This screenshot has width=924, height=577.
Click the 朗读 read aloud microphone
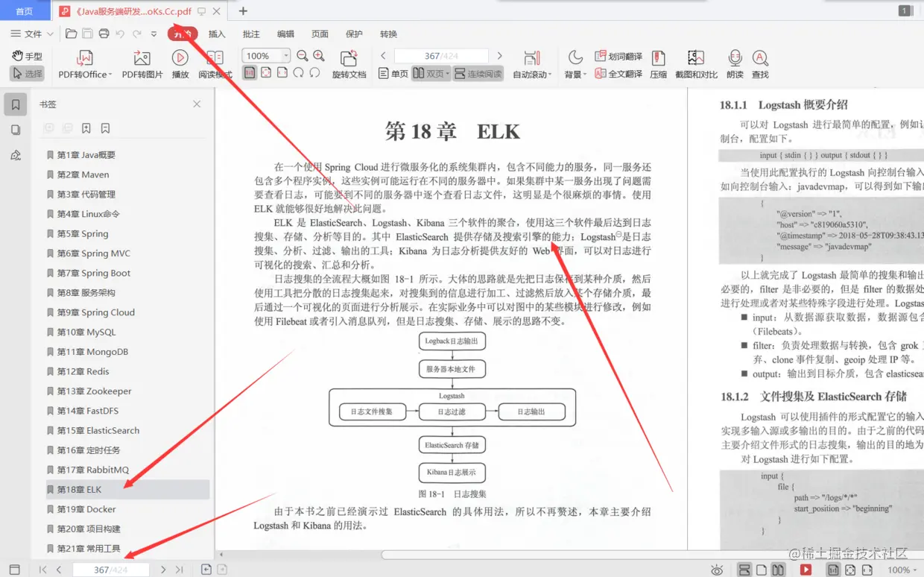(735, 65)
